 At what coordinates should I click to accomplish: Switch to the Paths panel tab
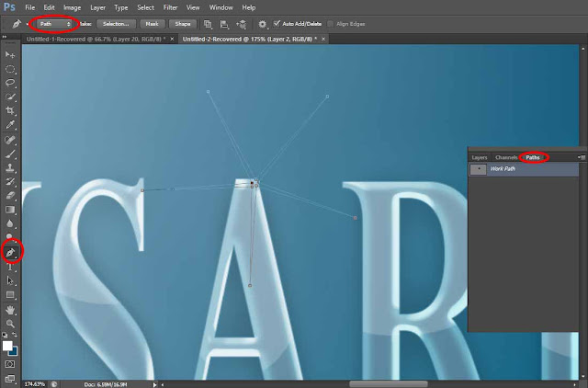(533, 157)
